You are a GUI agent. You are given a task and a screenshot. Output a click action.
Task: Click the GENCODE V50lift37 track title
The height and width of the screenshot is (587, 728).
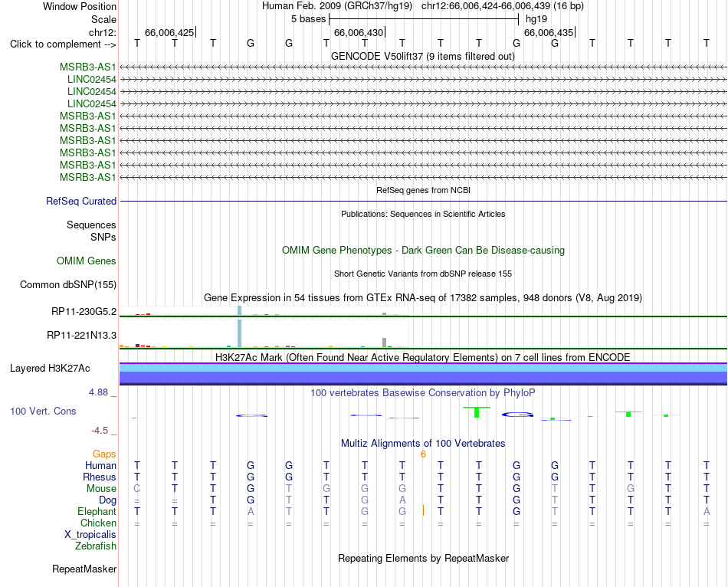coord(422,56)
